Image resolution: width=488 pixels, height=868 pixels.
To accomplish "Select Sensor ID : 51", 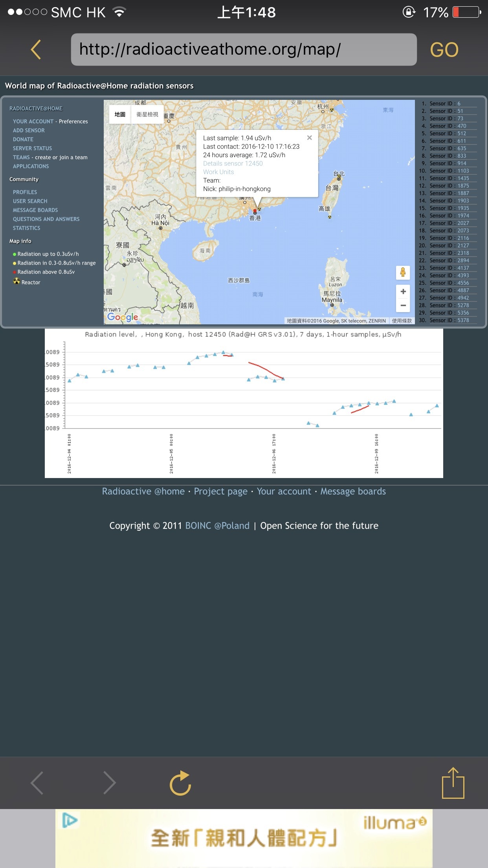I will [446, 111].
